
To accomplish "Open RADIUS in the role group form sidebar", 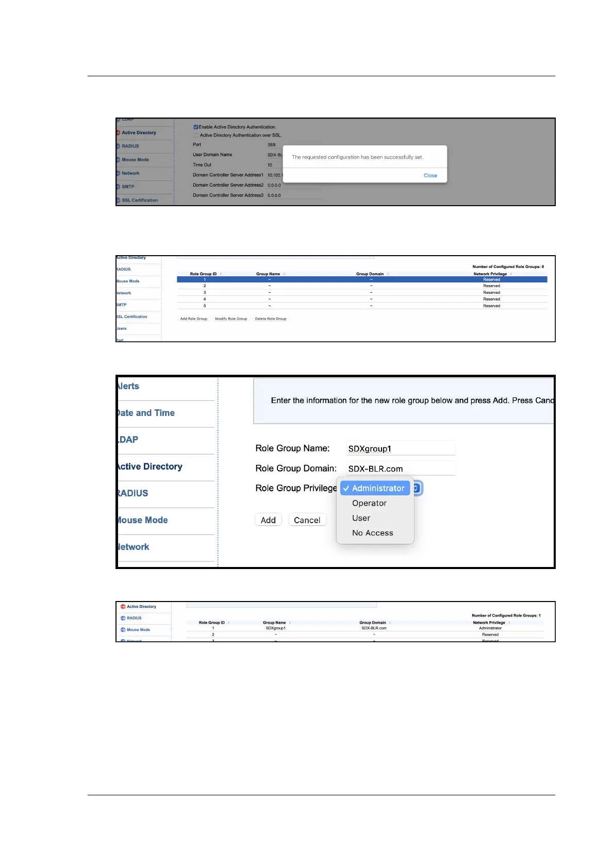I will click(x=133, y=493).
